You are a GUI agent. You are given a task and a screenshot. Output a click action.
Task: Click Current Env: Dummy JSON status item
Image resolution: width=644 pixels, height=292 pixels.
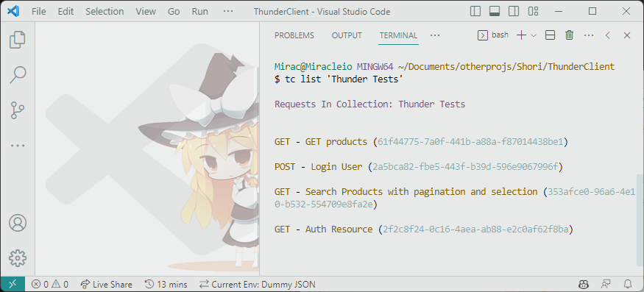(x=258, y=284)
